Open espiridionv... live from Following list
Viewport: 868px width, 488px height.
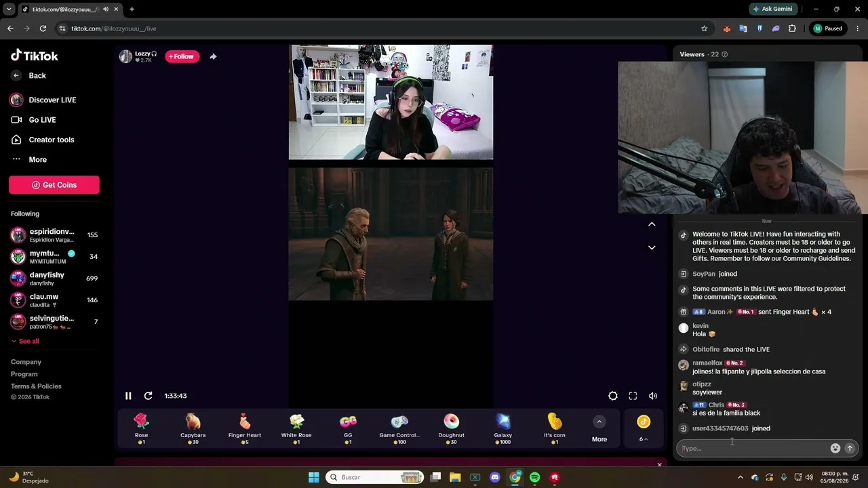(54, 235)
